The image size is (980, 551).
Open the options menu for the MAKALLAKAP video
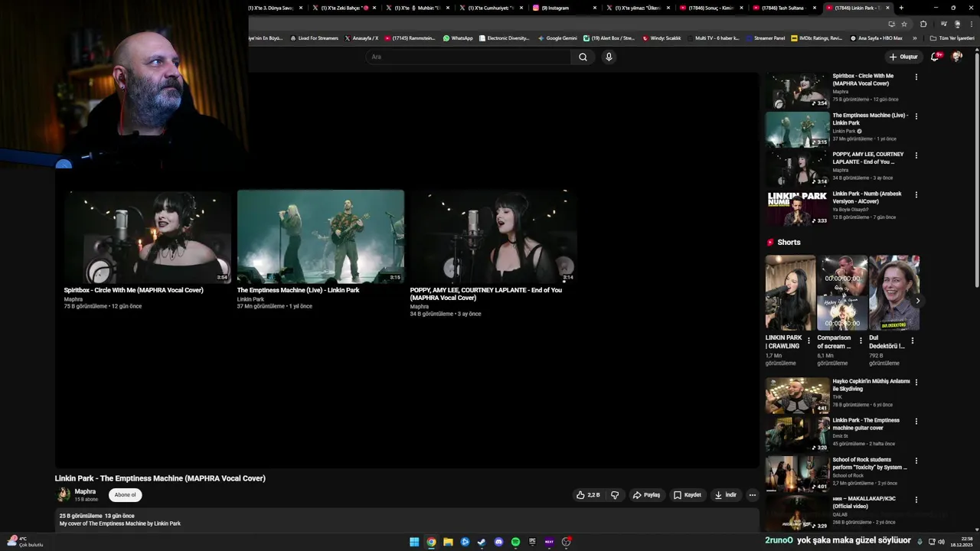(916, 500)
